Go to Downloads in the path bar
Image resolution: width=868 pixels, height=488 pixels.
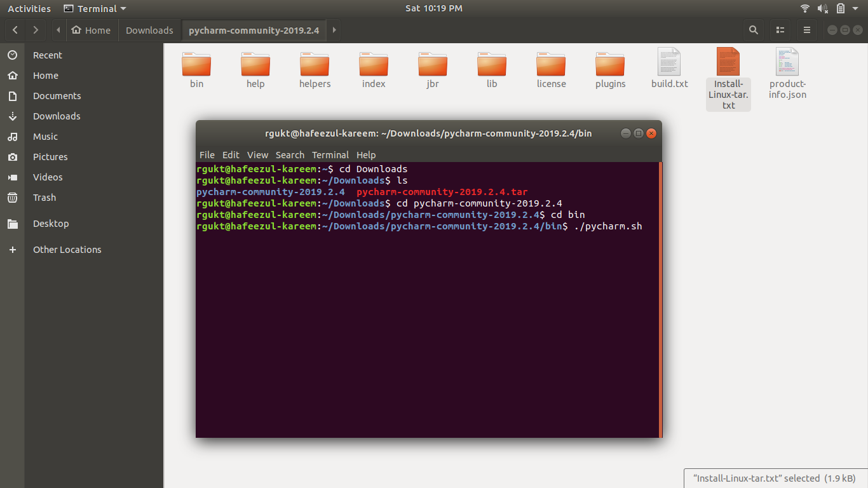[x=149, y=30]
